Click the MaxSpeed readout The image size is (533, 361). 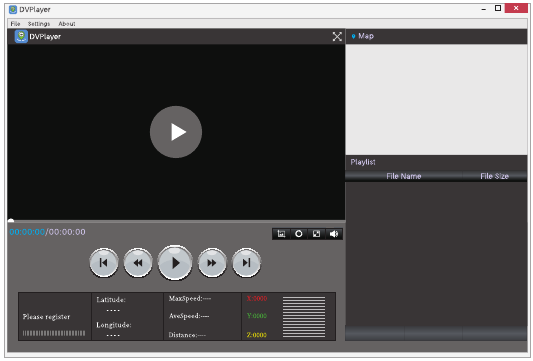coord(190,298)
